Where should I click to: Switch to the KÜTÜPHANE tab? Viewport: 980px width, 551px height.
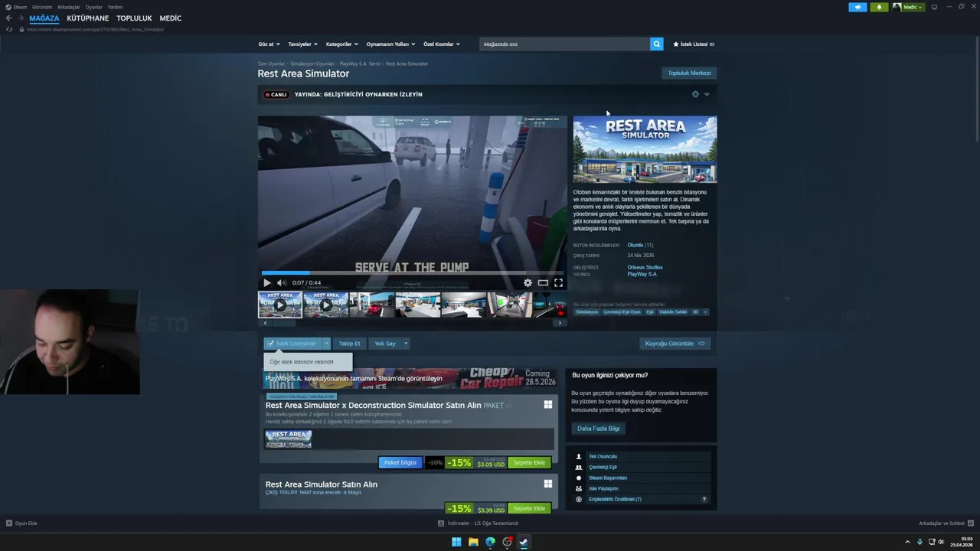coord(88,18)
